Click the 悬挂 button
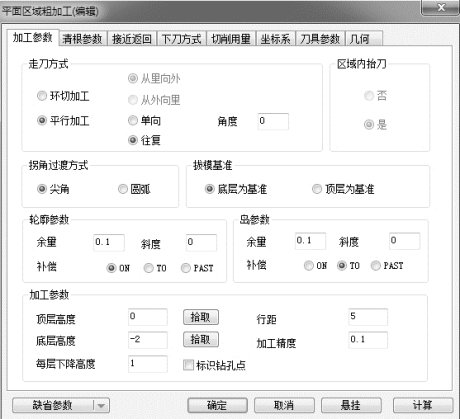 click(x=351, y=406)
